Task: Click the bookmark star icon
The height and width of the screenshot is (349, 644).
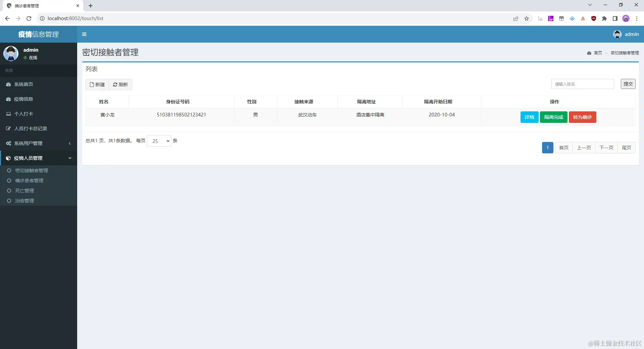Action: 527,18
